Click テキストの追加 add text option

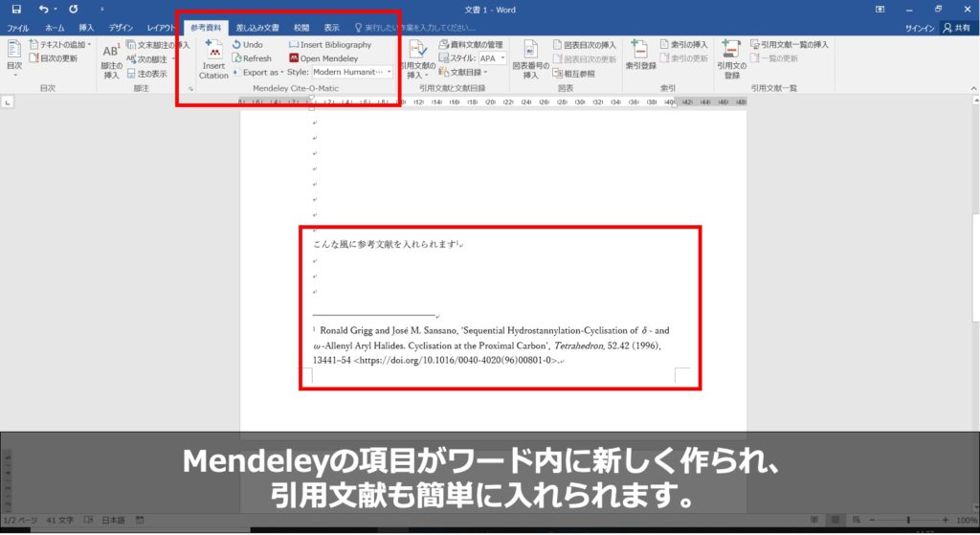coord(59,44)
